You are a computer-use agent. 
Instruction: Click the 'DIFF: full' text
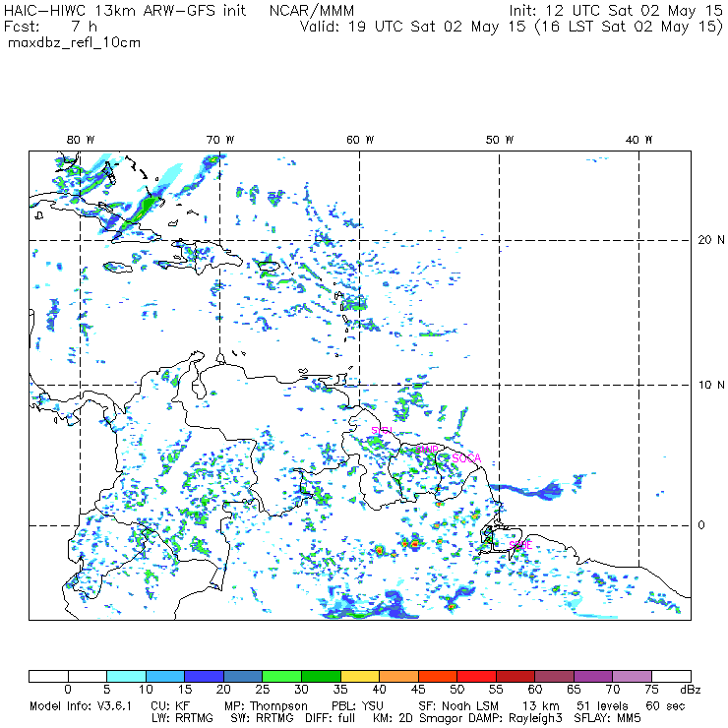[331, 718]
